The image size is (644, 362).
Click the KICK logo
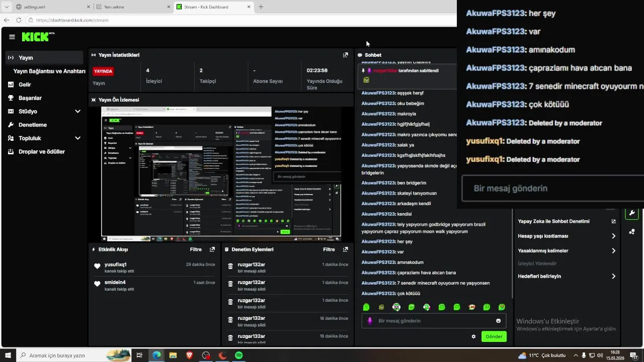(38, 37)
